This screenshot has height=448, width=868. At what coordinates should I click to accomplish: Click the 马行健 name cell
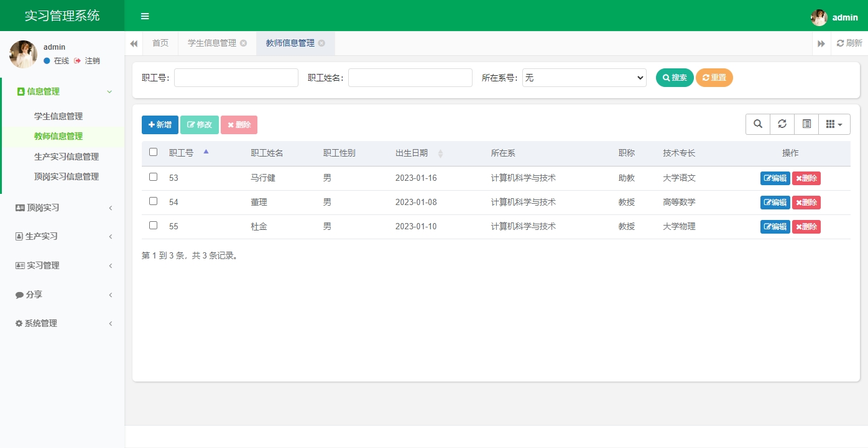click(263, 178)
